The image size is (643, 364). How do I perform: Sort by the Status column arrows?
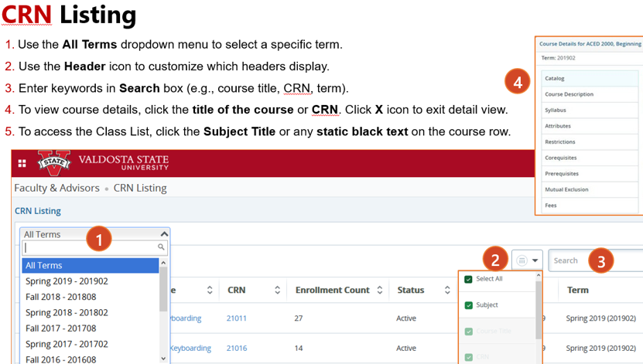[x=447, y=290]
